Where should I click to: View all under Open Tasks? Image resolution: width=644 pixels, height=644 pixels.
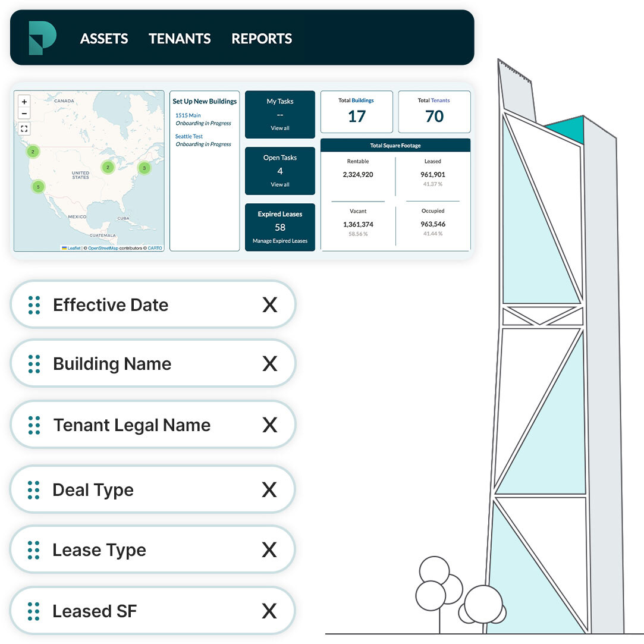280,184
